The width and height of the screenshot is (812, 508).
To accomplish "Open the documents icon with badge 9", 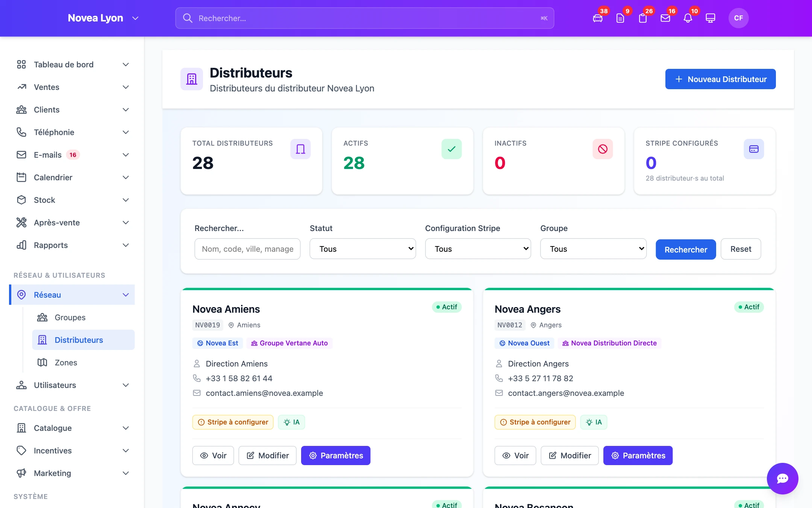I will coord(620,18).
